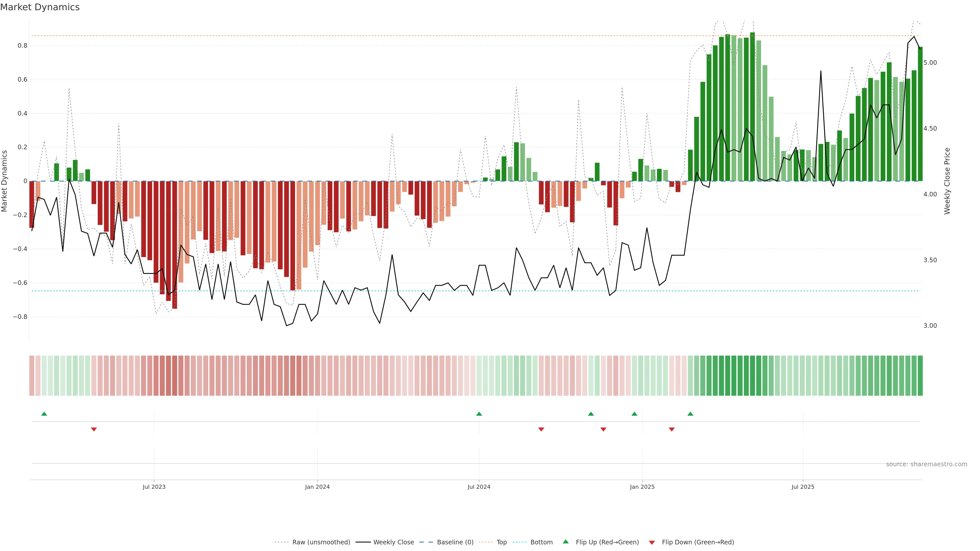
Task: Click the Weekly Close Price axis title
Action: pos(947,181)
